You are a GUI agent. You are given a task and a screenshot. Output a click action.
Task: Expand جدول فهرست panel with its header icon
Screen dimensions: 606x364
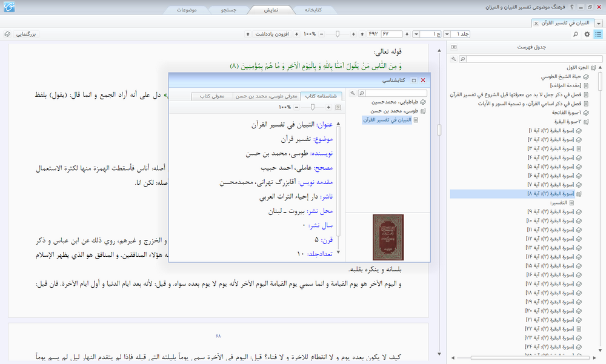pyautogui.click(x=454, y=47)
